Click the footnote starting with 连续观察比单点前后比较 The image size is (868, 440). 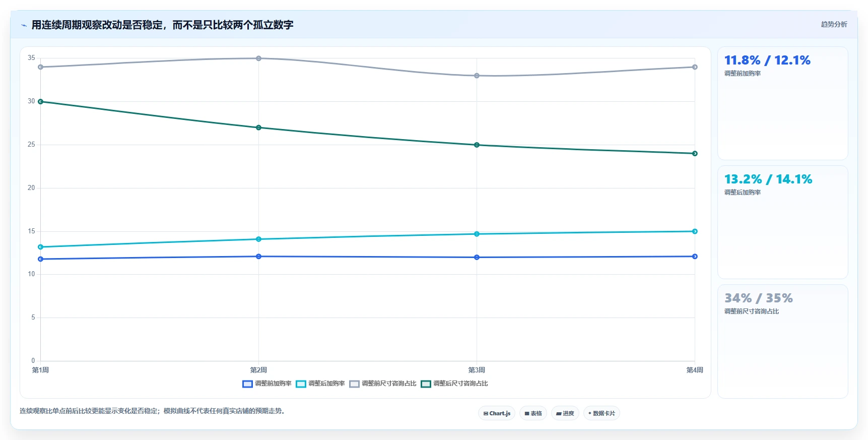pyautogui.click(x=153, y=411)
